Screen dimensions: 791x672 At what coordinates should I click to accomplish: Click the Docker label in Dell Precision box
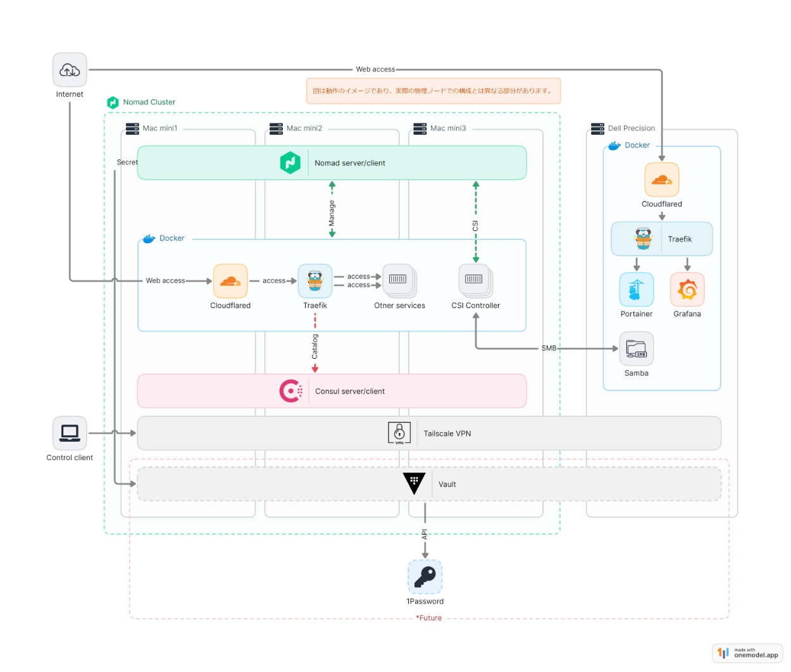click(x=637, y=146)
